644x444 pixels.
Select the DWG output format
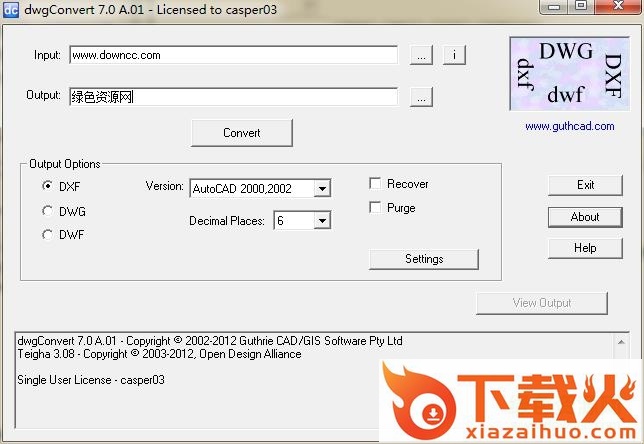tap(48, 211)
